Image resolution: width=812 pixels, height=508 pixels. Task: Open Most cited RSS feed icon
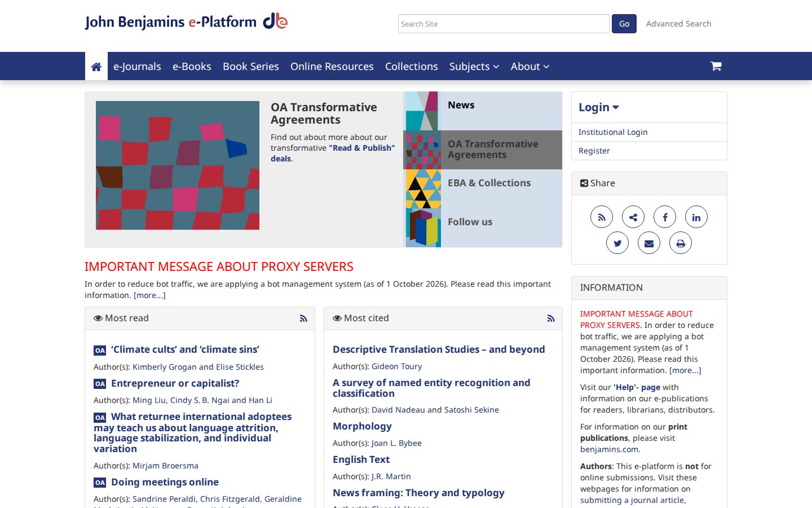tap(551, 318)
